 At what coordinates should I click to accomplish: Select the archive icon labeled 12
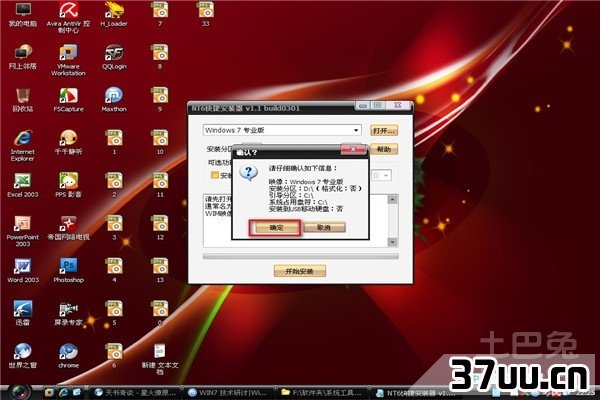(160, 228)
